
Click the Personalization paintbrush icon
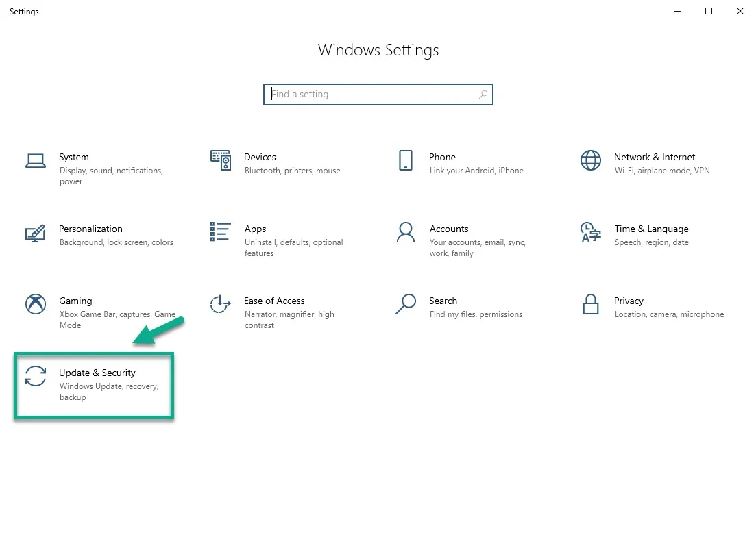tap(35, 234)
